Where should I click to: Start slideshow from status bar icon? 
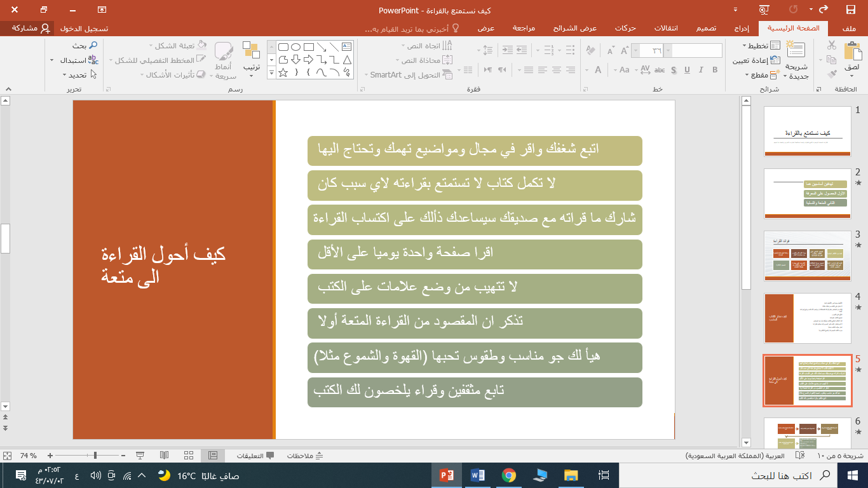tap(140, 456)
